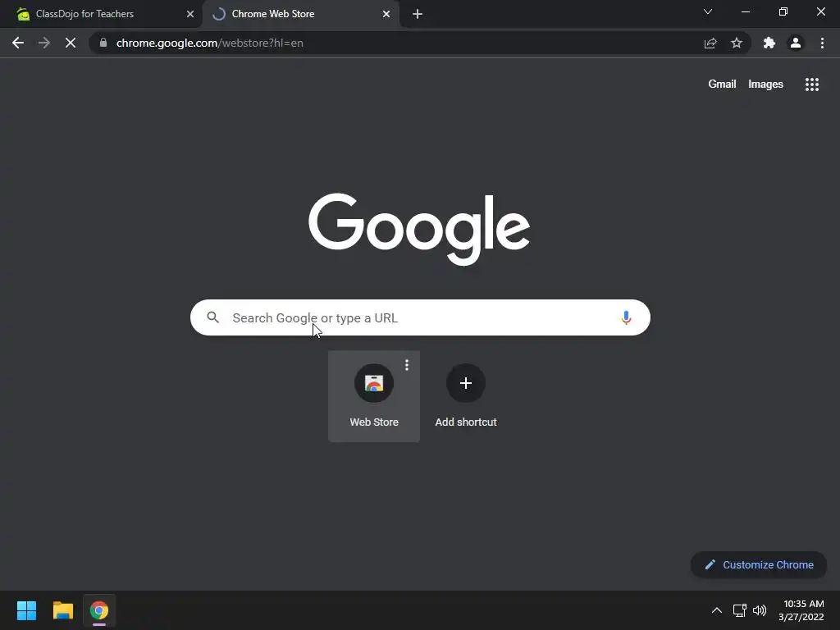Screen dimensions: 840x630
Task: Close the Chrome Web Store tab
Action: coord(386,14)
